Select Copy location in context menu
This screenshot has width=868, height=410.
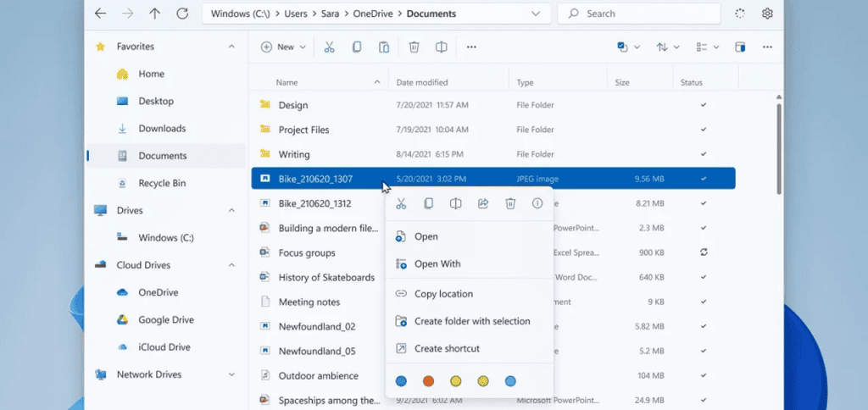pyautogui.click(x=443, y=294)
